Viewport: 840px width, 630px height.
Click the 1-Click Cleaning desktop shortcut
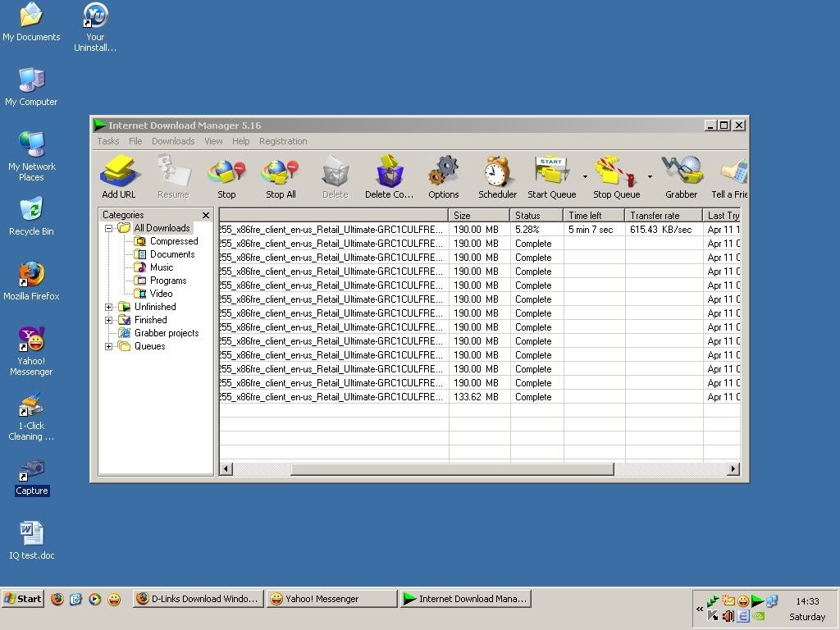tap(31, 416)
